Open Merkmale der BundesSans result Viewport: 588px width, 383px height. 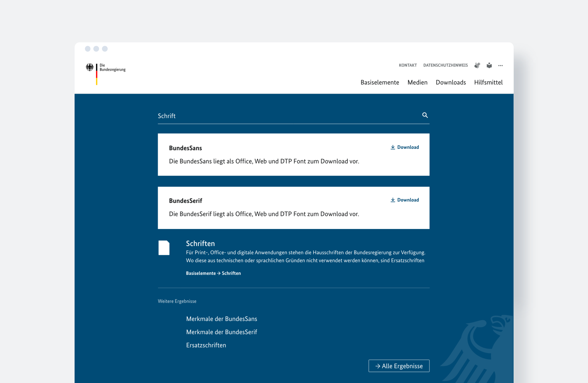pyautogui.click(x=222, y=319)
